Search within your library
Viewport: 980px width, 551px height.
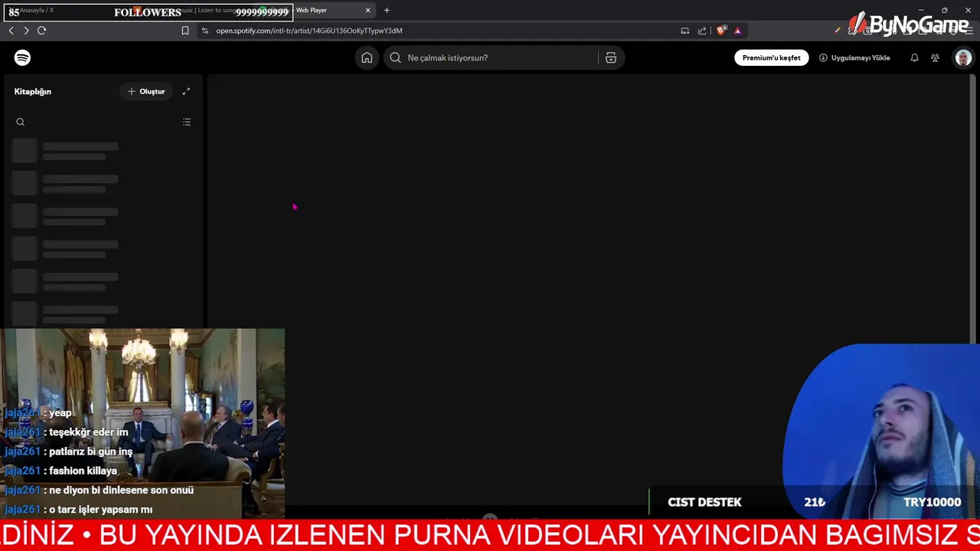(21, 122)
